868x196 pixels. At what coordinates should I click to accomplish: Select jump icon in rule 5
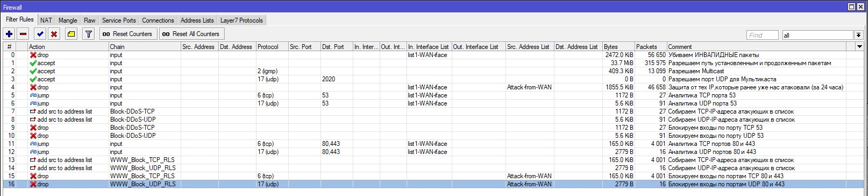tap(33, 95)
